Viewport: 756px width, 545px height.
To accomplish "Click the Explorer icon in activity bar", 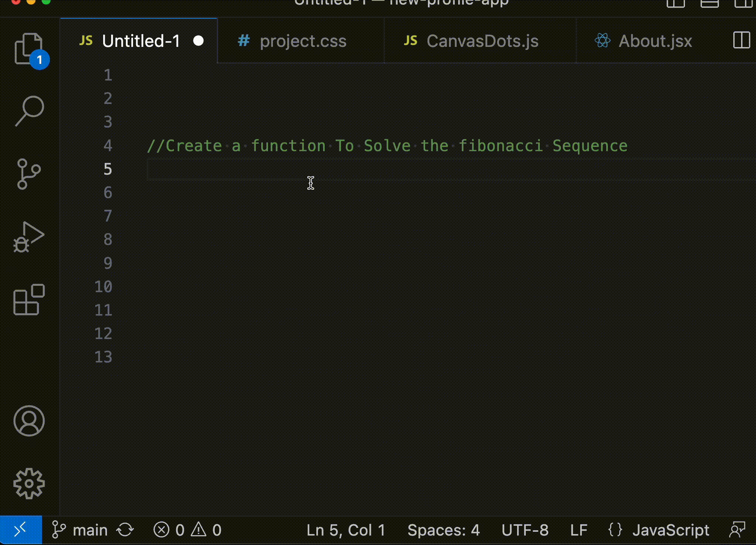I will (29, 46).
